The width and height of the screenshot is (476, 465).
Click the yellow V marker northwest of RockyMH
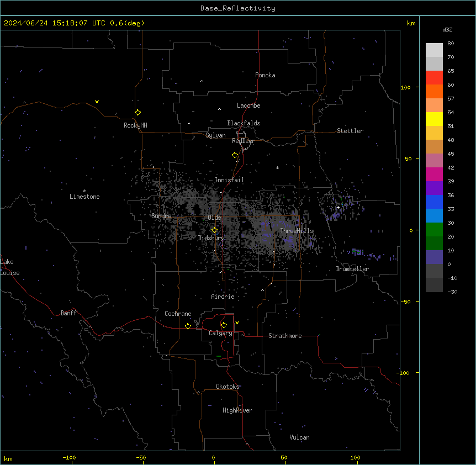click(x=97, y=102)
